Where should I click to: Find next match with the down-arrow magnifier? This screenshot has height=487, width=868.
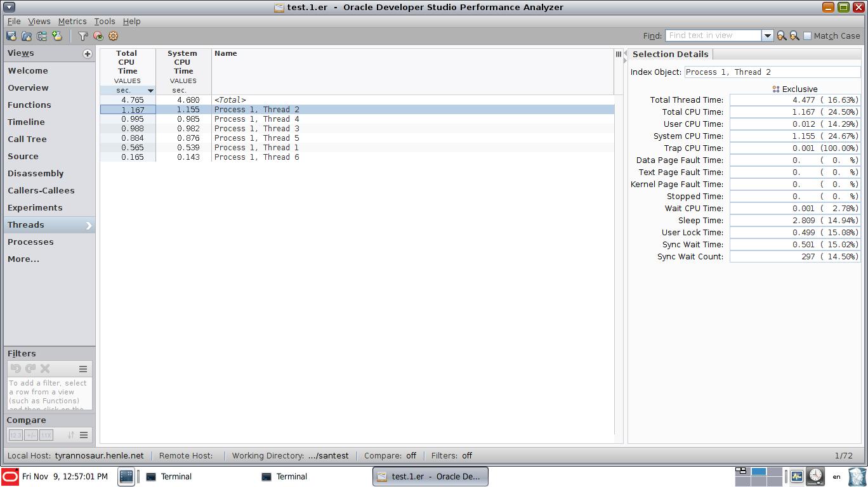coord(794,36)
